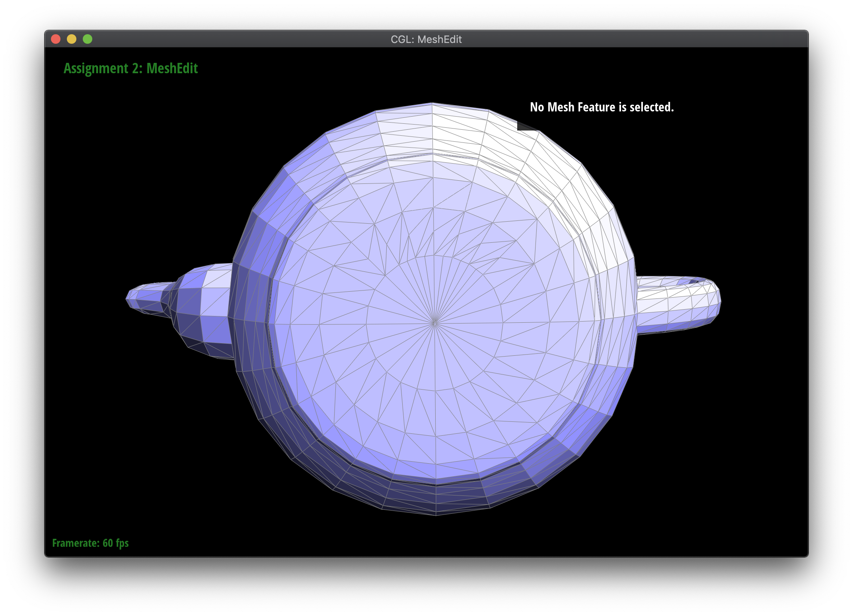The height and width of the screenshot is (616, 853).
Task: Click the dark hole inside the handle
Action: click(x=695, y=282)
